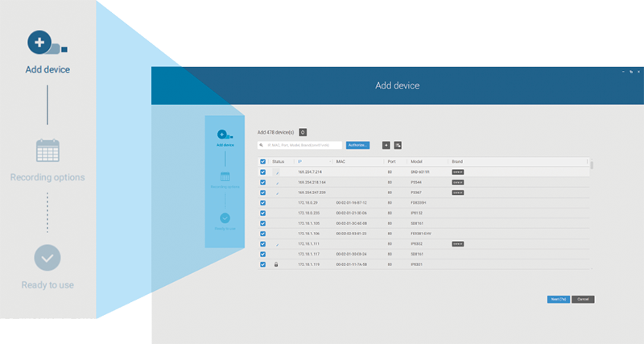This screenshot has width=644, height=344.
Task: Open the column options menu at header's right
Action: click(x=588, y=162)
